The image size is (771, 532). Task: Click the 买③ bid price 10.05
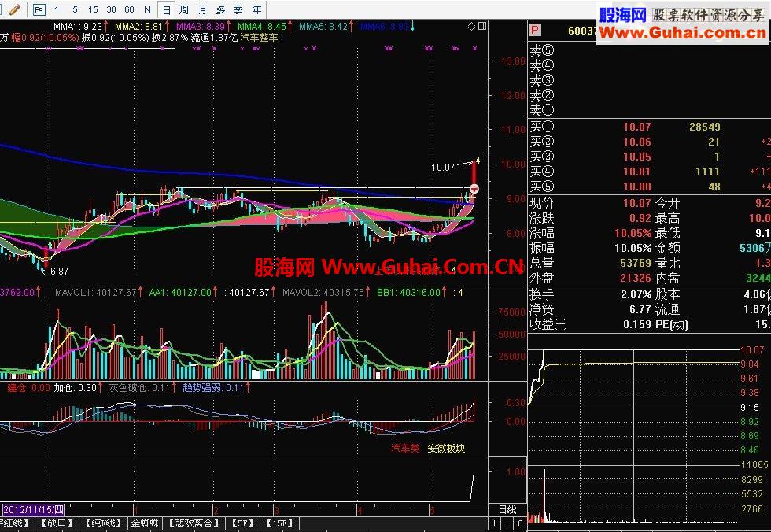point(636,157)
